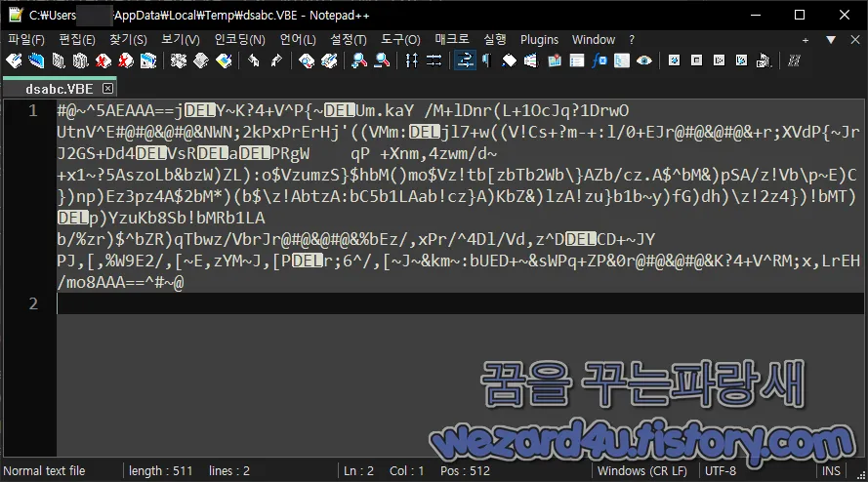Close the document via the menu-bar X button

click(854, 40)
